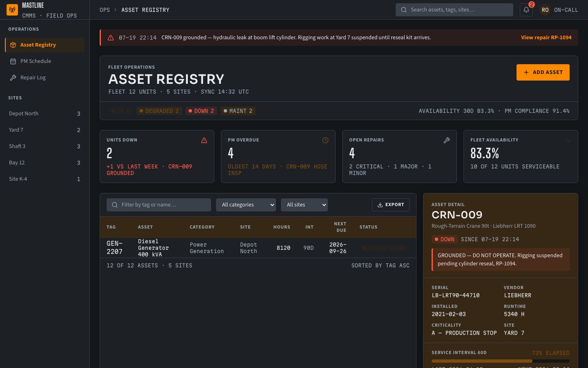
Task: Open Asset Registry in the sidebar
Action: click(x=45, y=45)
